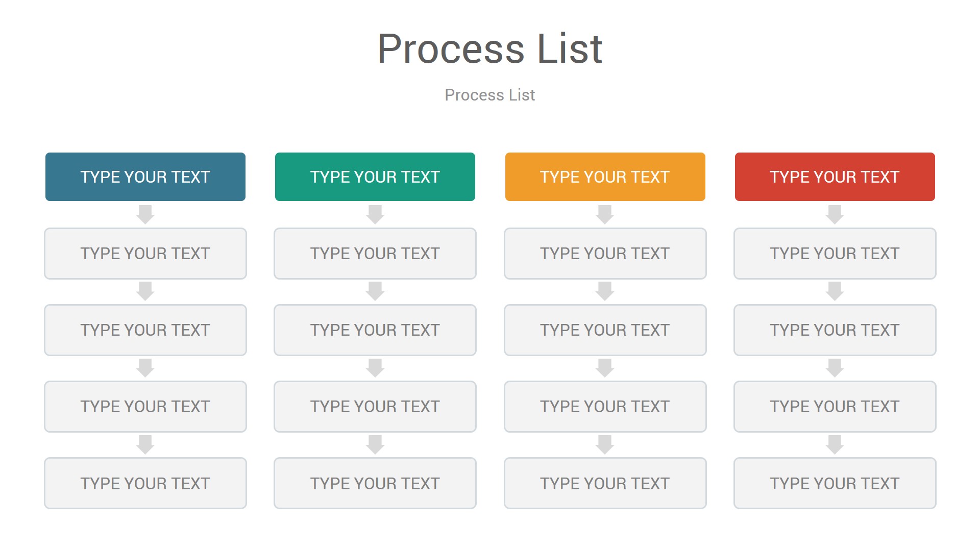The image size is (980, 551).
Task: Click the down arrow below the green header
Action: pos(375,214)
